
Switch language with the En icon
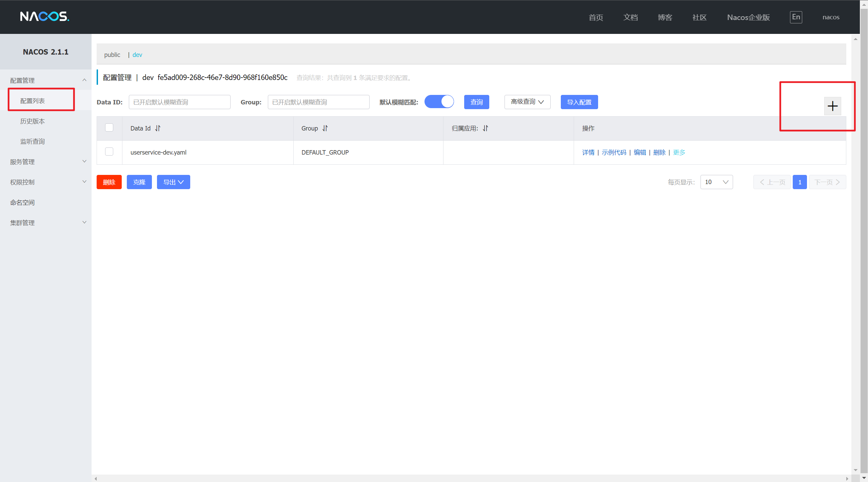(796, 17)
